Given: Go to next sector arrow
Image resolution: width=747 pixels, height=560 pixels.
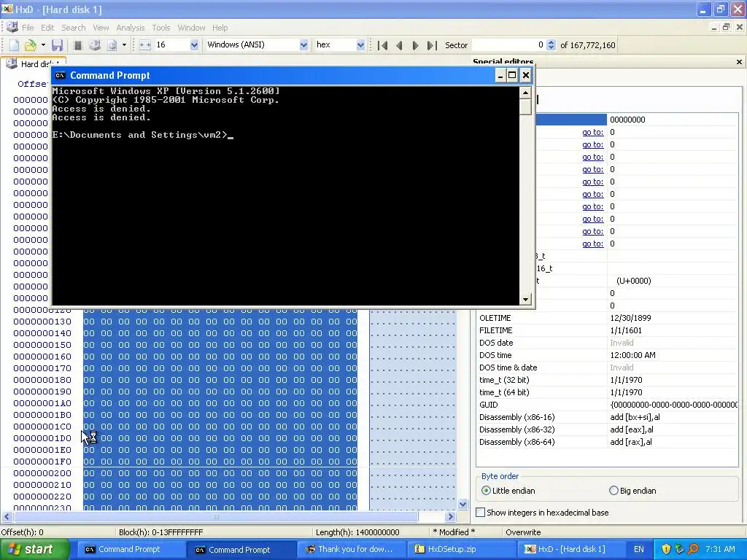Looking at the screenshot, I should click(x=415, y=45).
